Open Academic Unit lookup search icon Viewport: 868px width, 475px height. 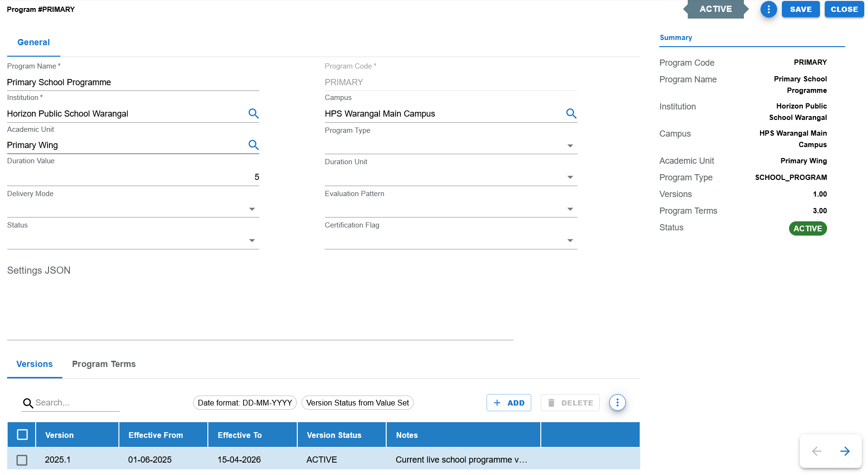(254, 145)
